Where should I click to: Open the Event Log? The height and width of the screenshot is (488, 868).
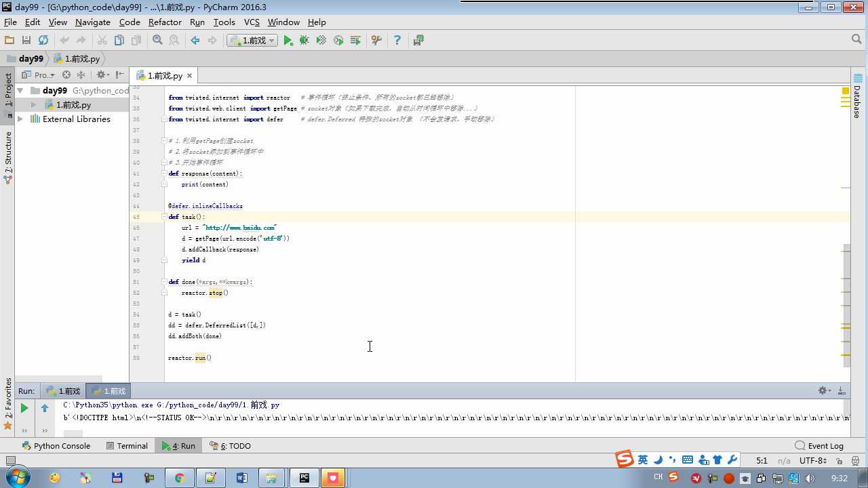pyautogui.click(x=819, y=446)
